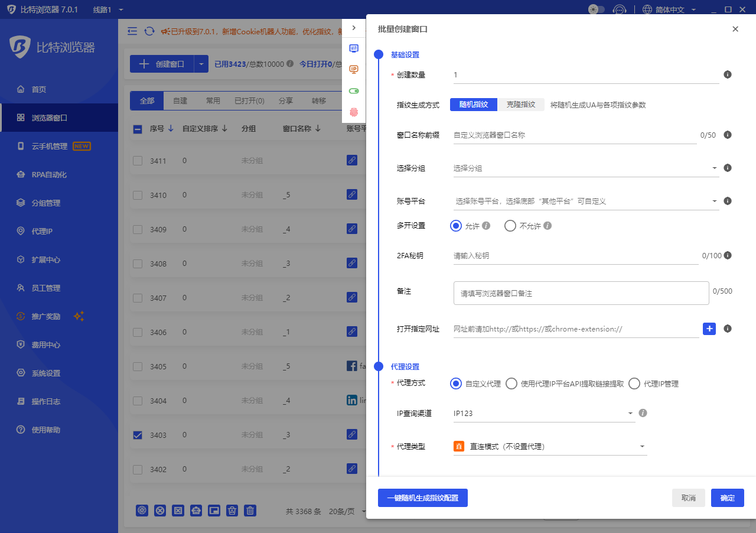
Task: Click the blue plus icon beside URL field
Action: coord(709,329)
